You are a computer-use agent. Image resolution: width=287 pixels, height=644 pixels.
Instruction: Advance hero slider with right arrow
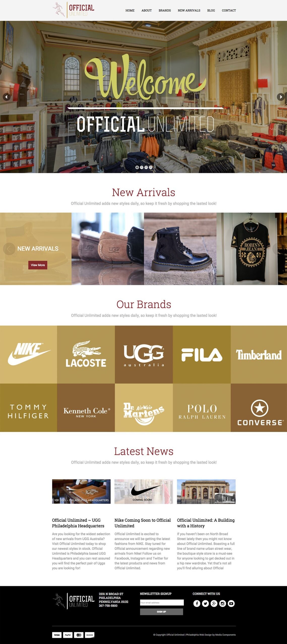pyautogui.click(x=281, y=97)
